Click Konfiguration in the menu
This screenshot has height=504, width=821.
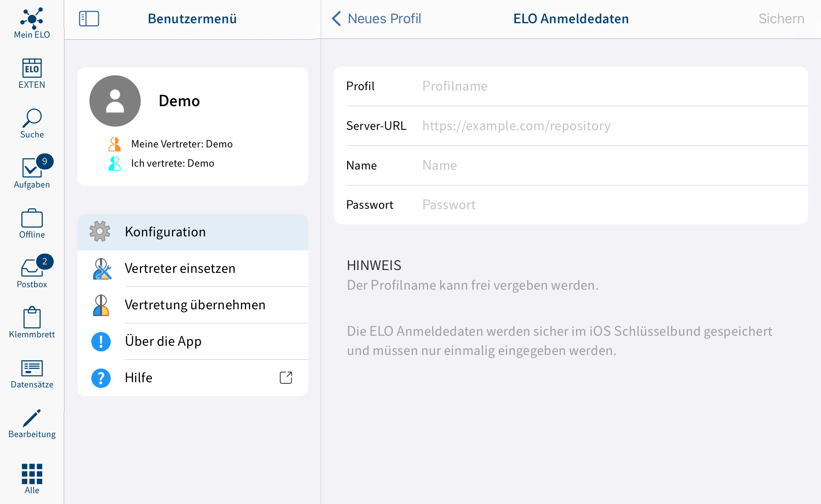(x=192, y=232)
